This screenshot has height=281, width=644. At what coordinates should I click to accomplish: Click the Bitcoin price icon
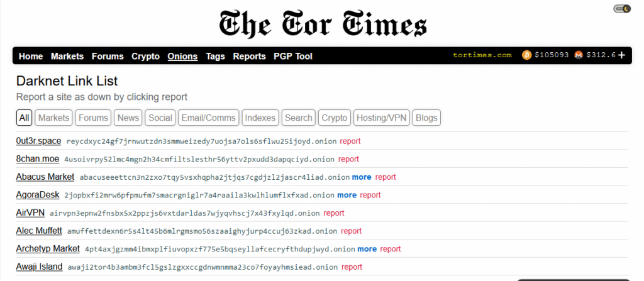coord(526,55)
